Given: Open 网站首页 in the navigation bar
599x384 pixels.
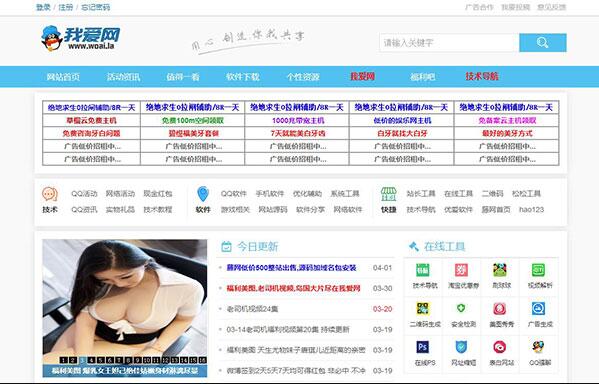Looking at the screenshot, I should [x=63, y=77].
